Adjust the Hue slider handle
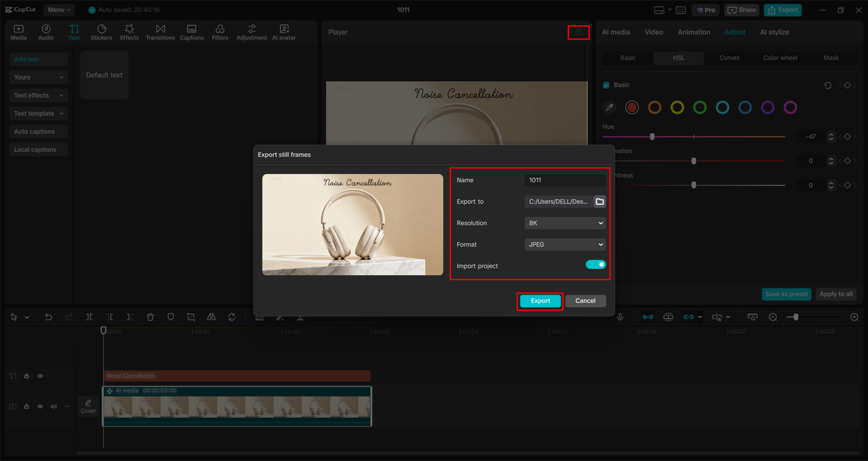The image size is (868, 461). point(652,136)
